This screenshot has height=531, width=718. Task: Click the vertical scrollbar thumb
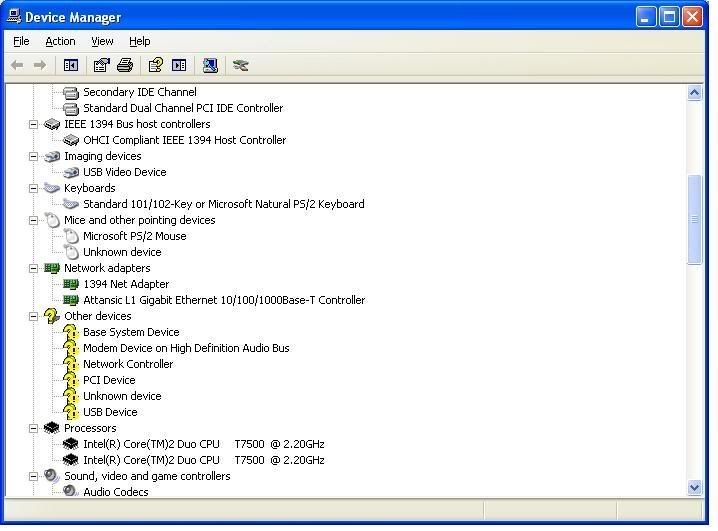(694, 219)
